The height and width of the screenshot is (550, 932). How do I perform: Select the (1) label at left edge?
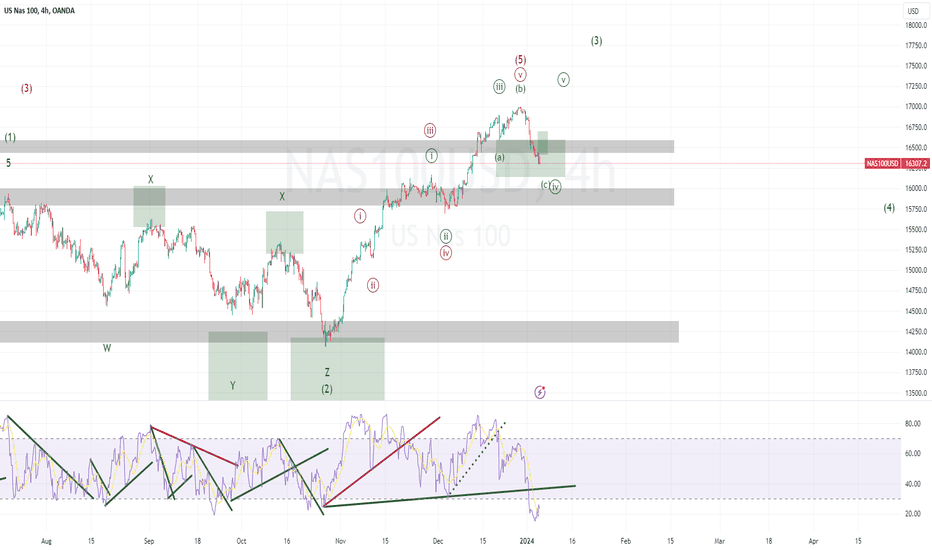10,137
